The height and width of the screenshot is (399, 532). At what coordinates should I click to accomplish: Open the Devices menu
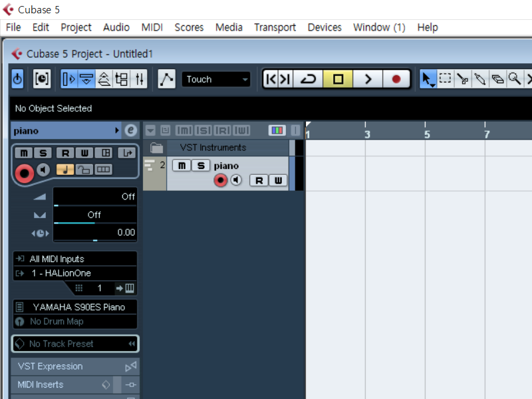pyautogui.click(x=325, y=27)
